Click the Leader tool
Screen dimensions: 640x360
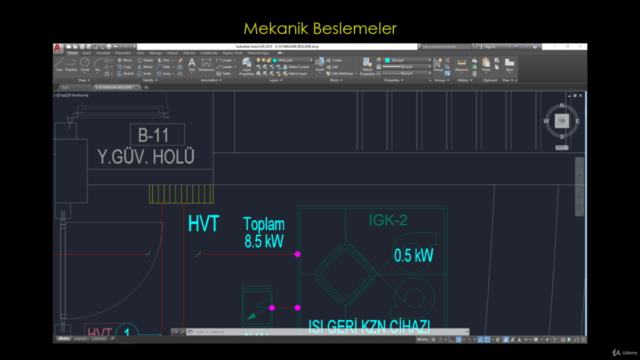[224, 67]
